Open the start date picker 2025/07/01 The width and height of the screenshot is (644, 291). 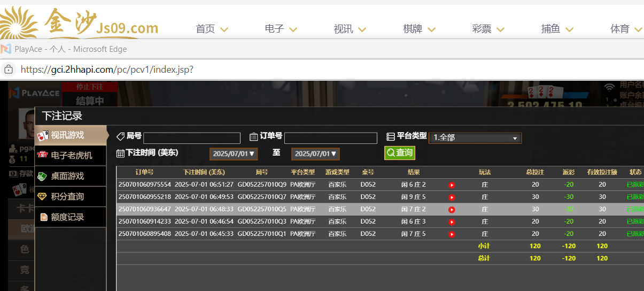pos(234,154)
